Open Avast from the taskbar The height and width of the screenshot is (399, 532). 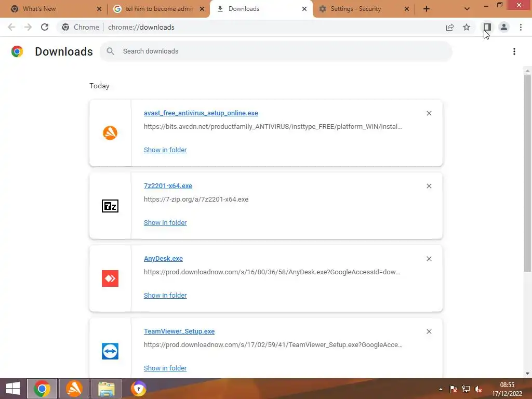pyautogui.click(x=74, y=389)
